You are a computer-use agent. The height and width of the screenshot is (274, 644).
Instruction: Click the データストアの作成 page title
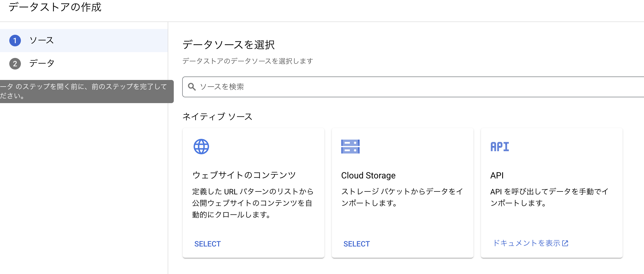[x=55, y=7]
